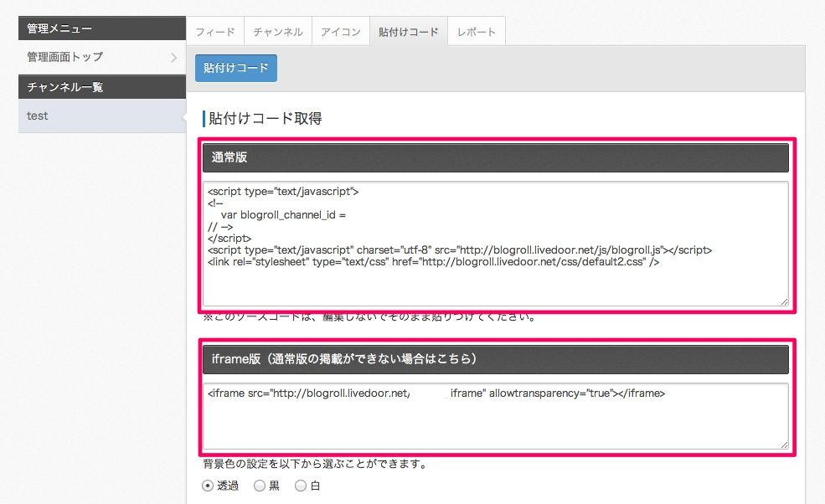The width and height of the screenshot is (825, 504).
Task: Click the iframe版 section header bar
Action: (x=496, y=359)
